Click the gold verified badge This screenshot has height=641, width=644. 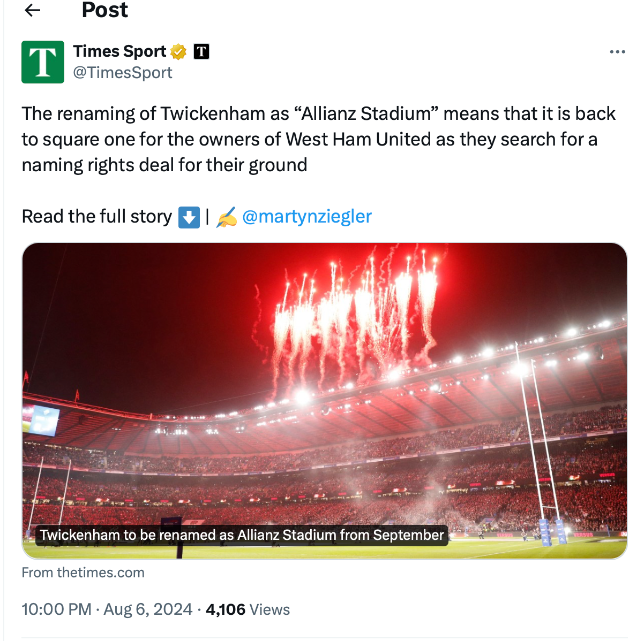coord(179,52)
